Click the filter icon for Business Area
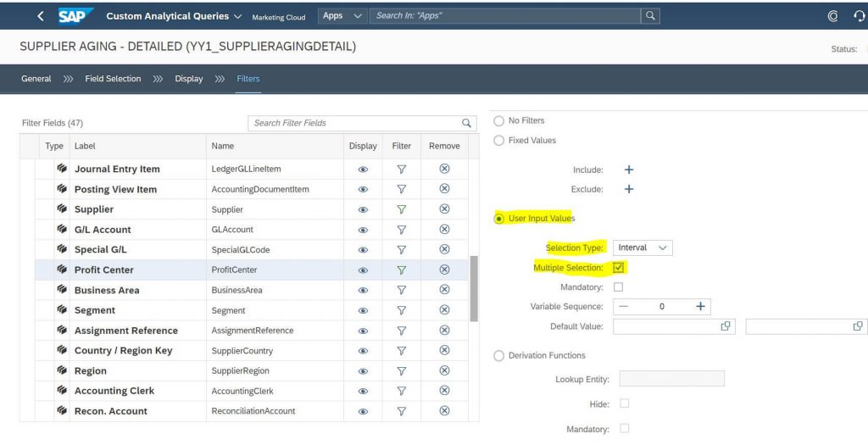The height and width of the screenshot is (445, 868). pos(401,290)
